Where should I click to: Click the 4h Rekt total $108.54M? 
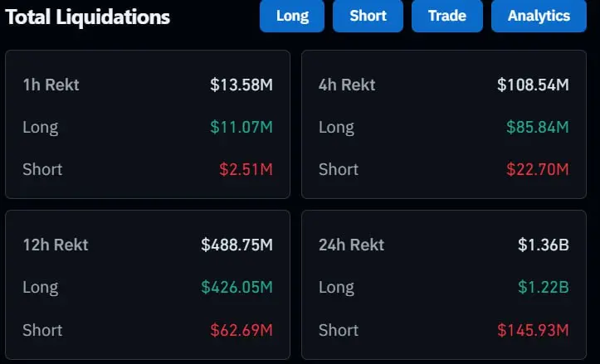tap(533, 85)
